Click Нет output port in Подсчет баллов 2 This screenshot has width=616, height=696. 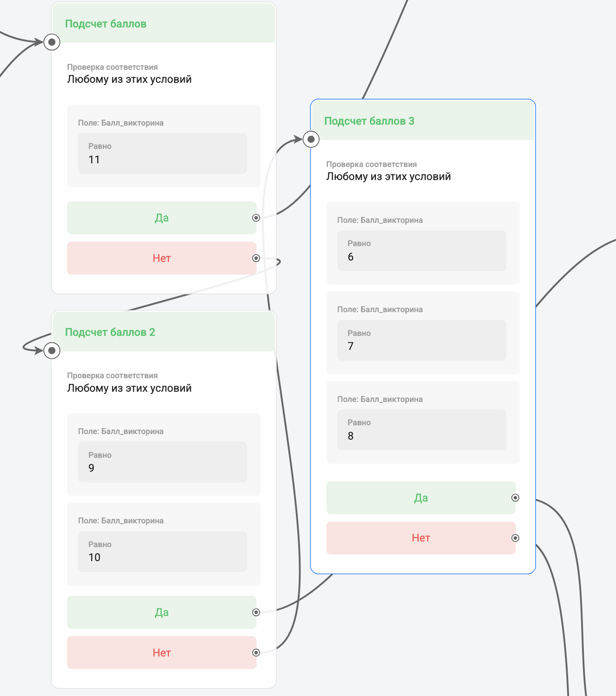click(256, 653)
